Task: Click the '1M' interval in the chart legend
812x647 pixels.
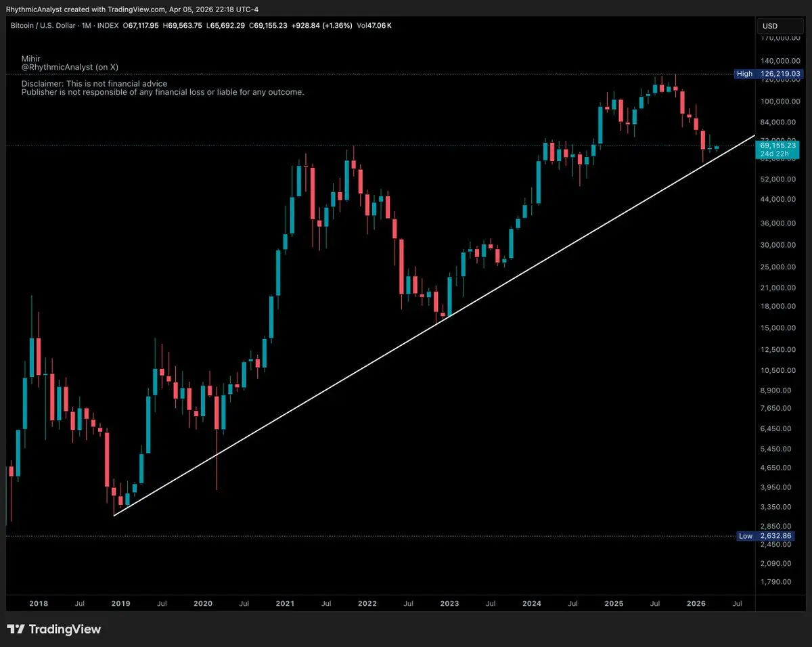Action: 85,26
